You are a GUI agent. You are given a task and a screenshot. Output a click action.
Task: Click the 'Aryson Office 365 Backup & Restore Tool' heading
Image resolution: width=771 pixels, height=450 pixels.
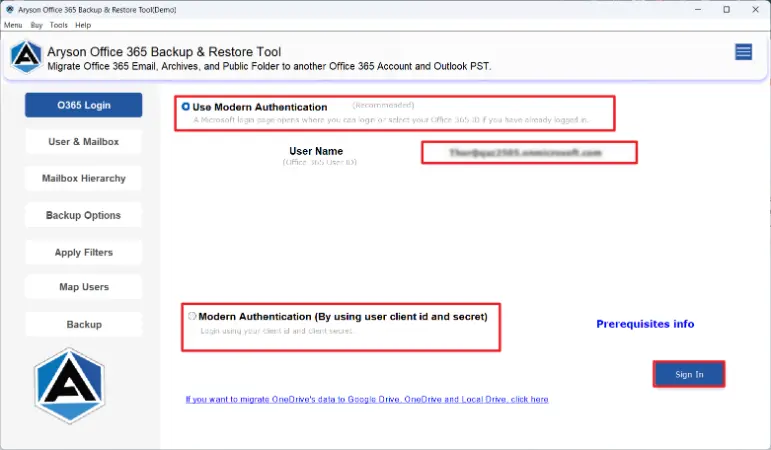(x=164, y=52)
